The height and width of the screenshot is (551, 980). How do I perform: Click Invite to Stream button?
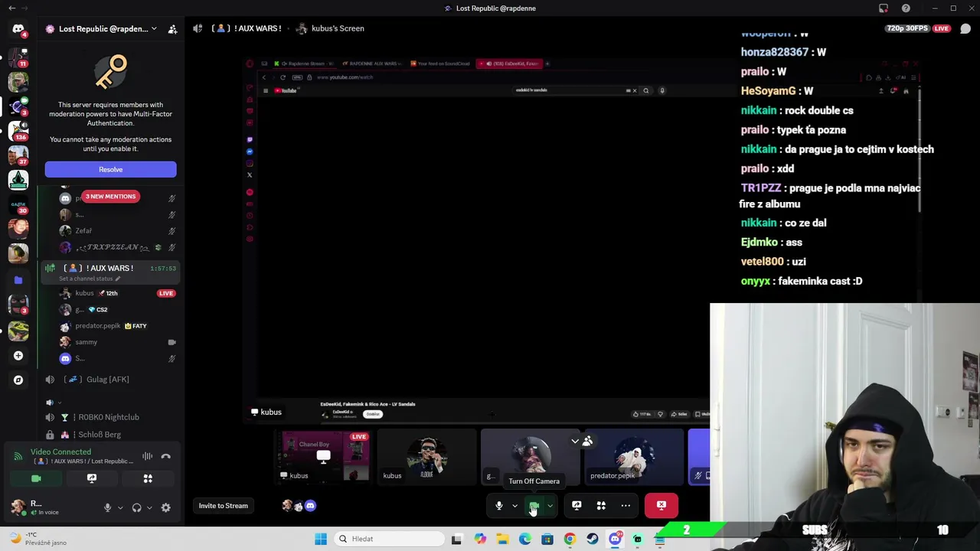(224, 506)
